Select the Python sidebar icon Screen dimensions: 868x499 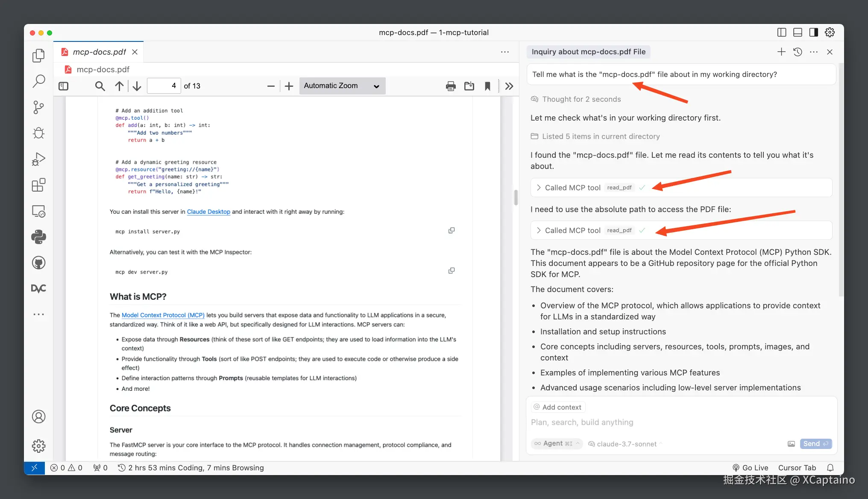coord(38,237)
